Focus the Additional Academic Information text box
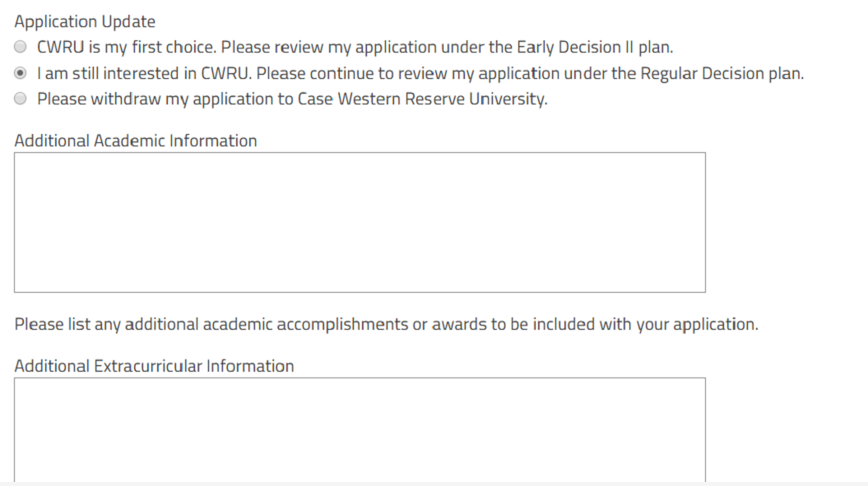Screen dimensions: 868x486 pyautogui.click(x=360, y=222)
